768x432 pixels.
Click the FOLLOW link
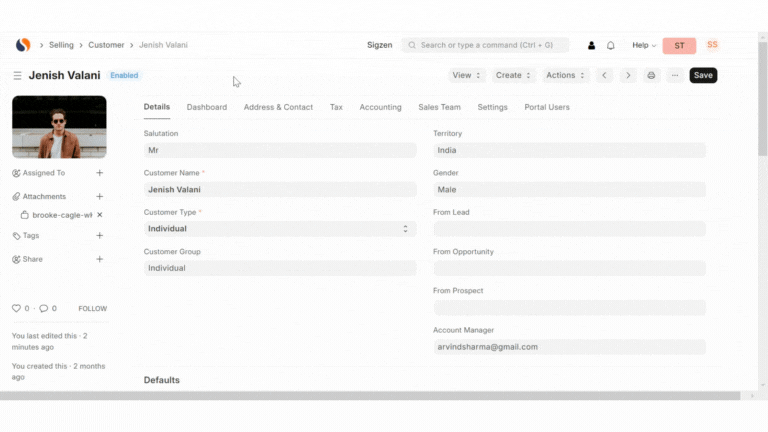pos(92,309)
